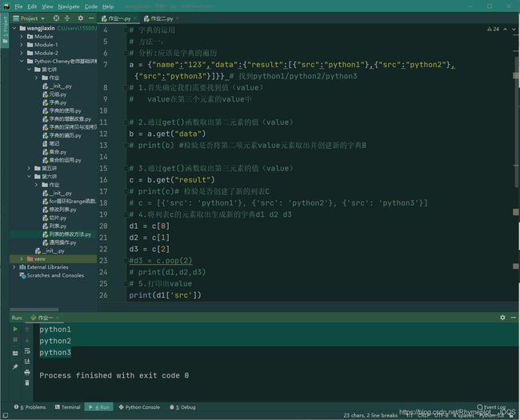Open 集合.py file

[x=54, y=152]
